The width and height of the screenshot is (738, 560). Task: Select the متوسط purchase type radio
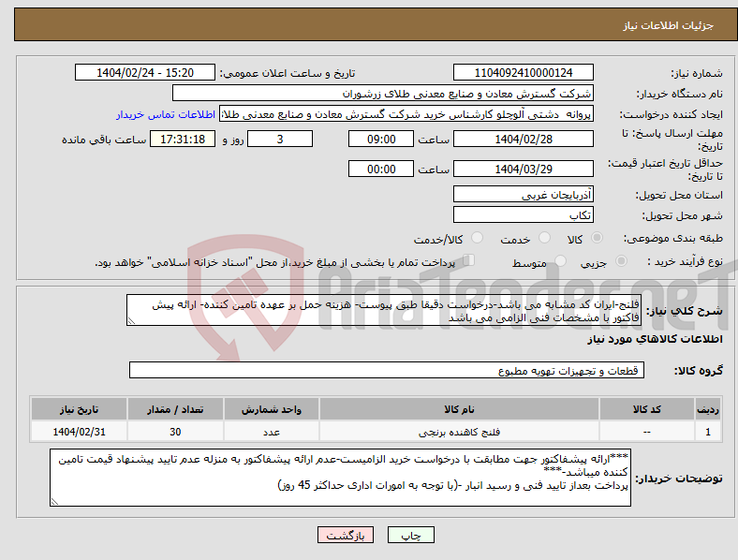point(560,261)
